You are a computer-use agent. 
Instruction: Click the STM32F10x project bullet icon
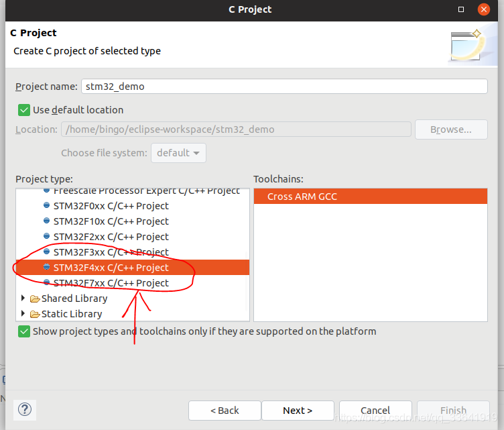click(47, 221)
